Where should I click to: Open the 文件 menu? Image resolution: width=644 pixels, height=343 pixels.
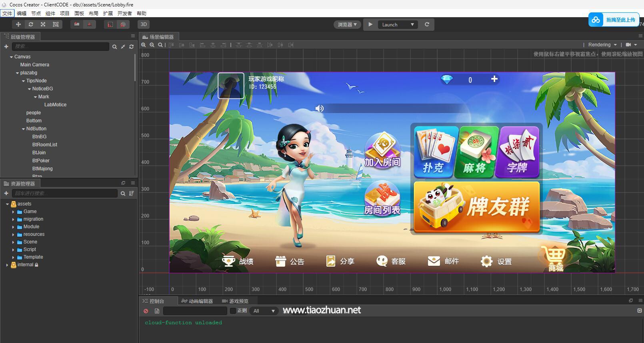coord(7,13)
